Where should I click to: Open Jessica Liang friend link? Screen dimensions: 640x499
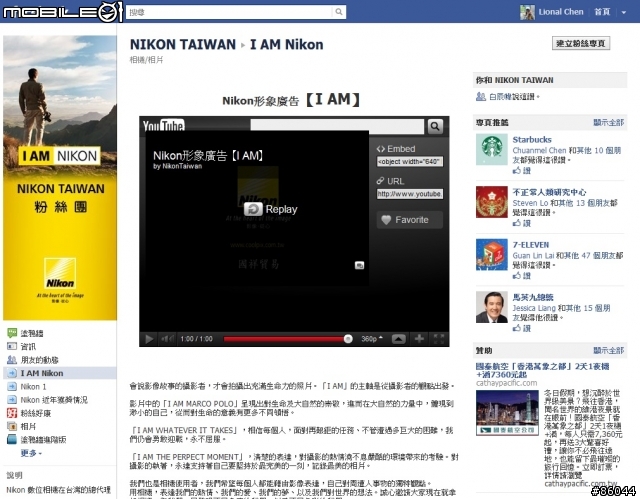pos(534,308)
